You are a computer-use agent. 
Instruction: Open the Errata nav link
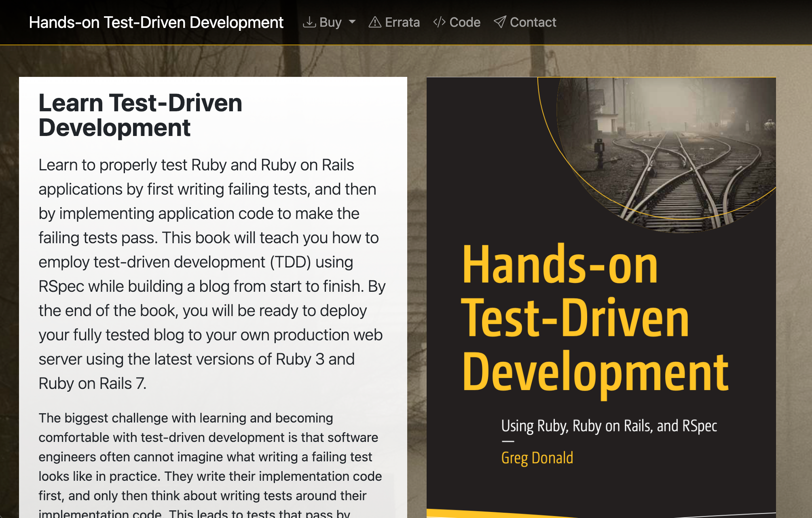coord(394,22)
